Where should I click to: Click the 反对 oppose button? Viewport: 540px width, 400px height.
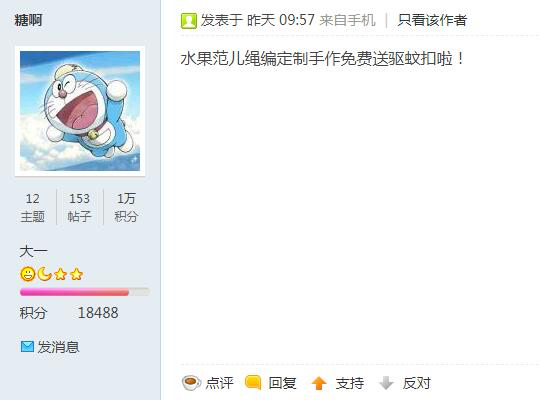pos(417,383)
